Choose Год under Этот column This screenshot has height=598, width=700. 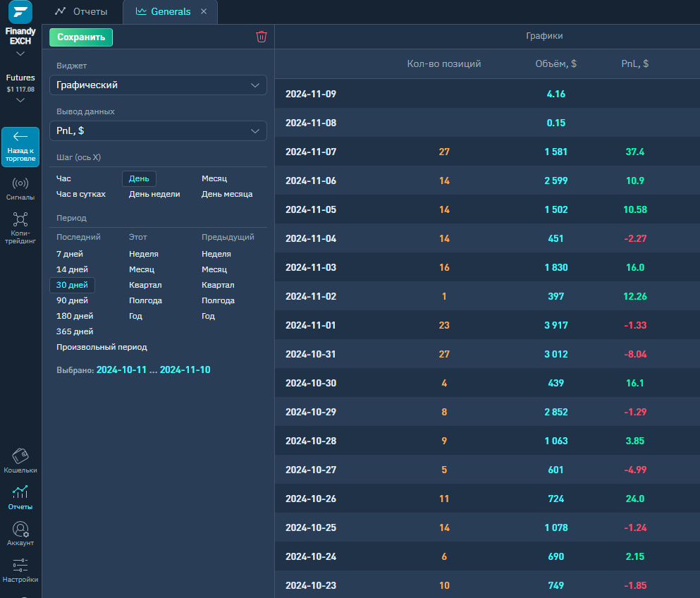click(x=136, y=316)
